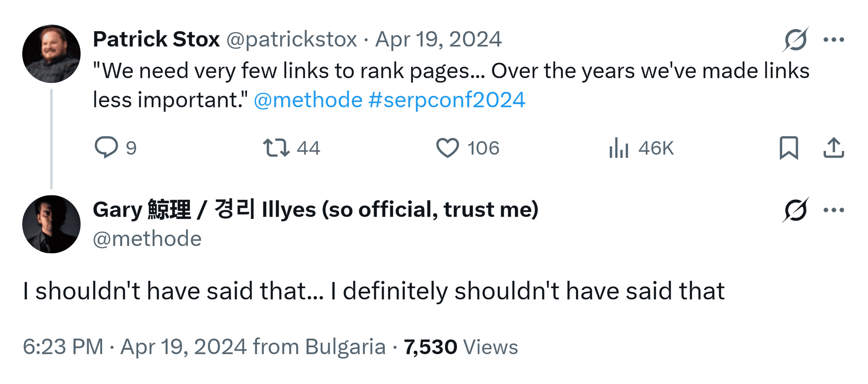This screenshot has width=868, height=384.
Task: Open Patrick Stox's profile picture
Action: click(x=51, y=54)
